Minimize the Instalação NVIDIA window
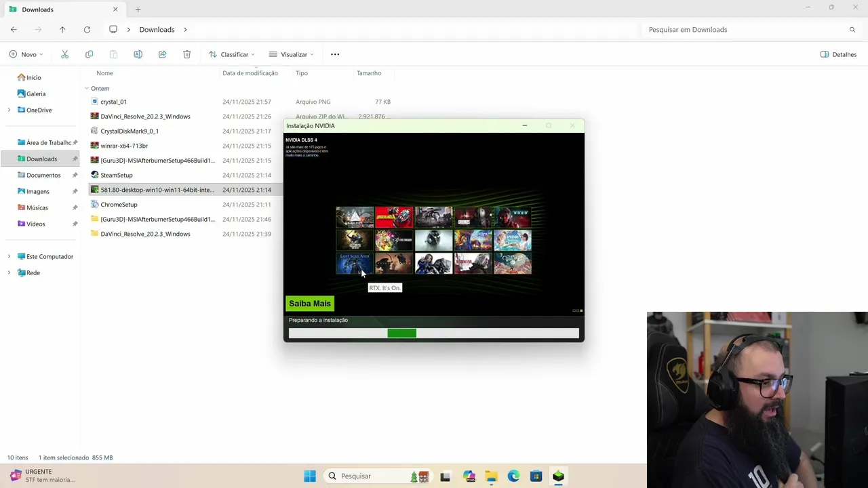 click(524, 125)
